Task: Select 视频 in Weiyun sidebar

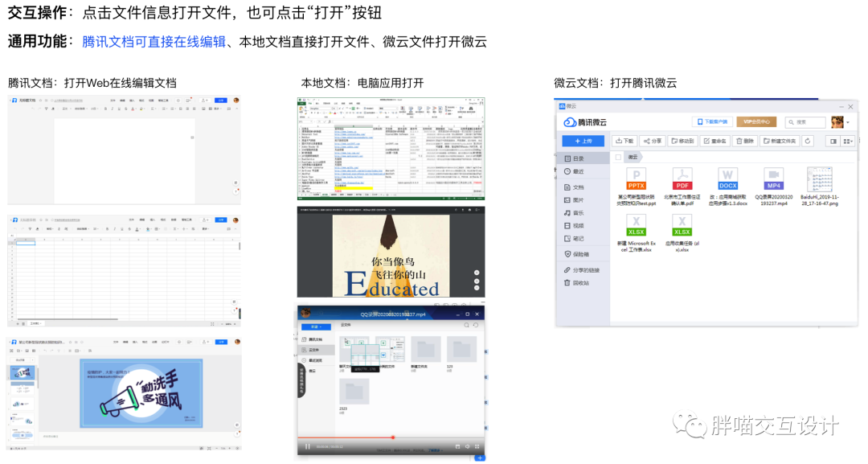Action: tap(583, 225)
